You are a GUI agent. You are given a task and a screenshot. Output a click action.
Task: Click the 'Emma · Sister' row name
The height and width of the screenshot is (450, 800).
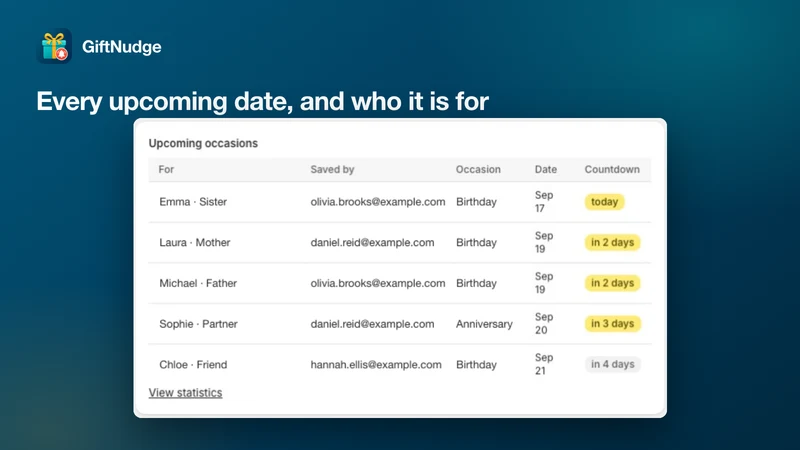(193, 202)
